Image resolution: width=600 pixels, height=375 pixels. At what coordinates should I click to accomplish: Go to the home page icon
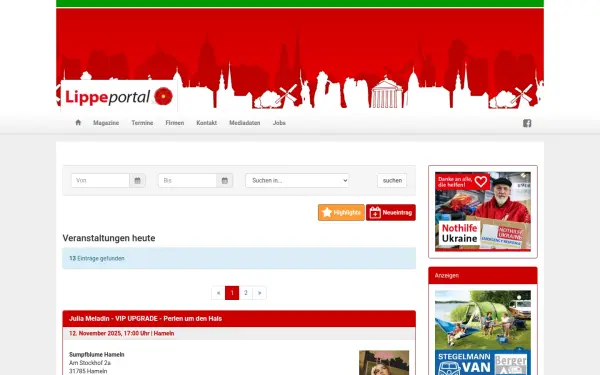tap(78, 123)
